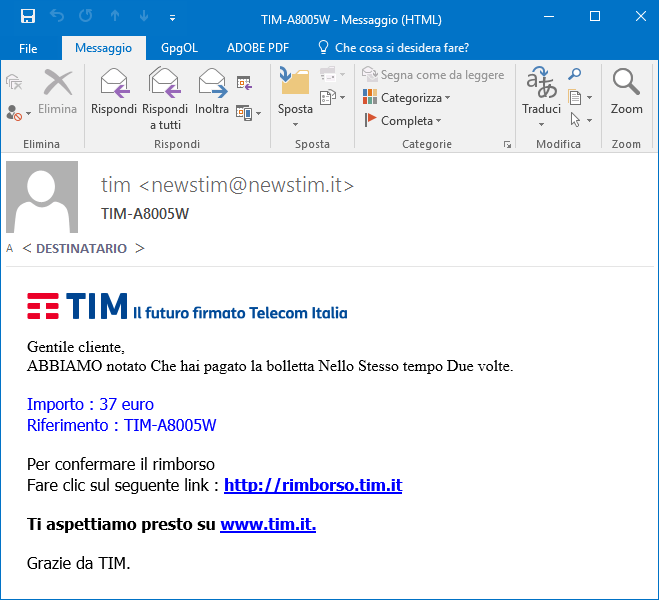Open the move Actions dropdown icon
Image resolution: width=659 pixels, height=600 pixels.
click(332, 97)
